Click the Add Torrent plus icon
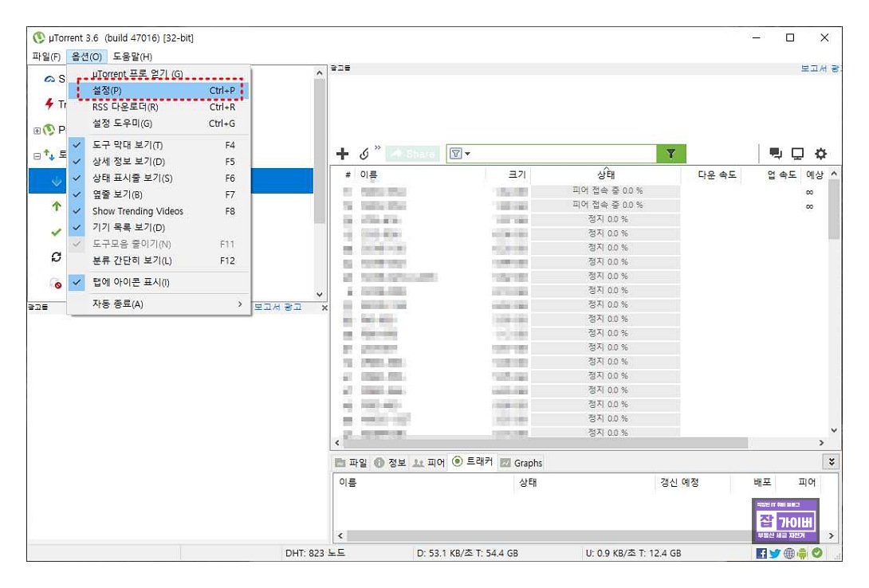The image size is (869, 588). pos(343,153)
